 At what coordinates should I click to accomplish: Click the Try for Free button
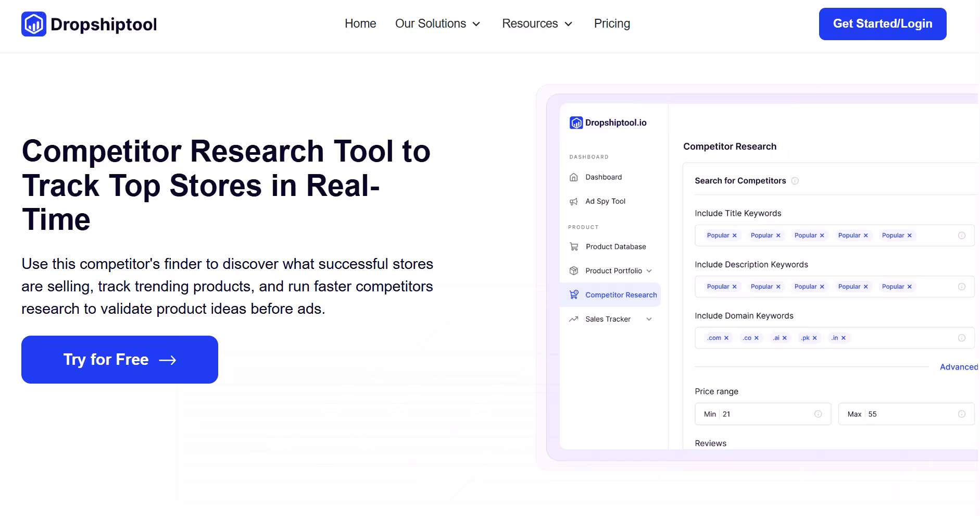[120, 360]
